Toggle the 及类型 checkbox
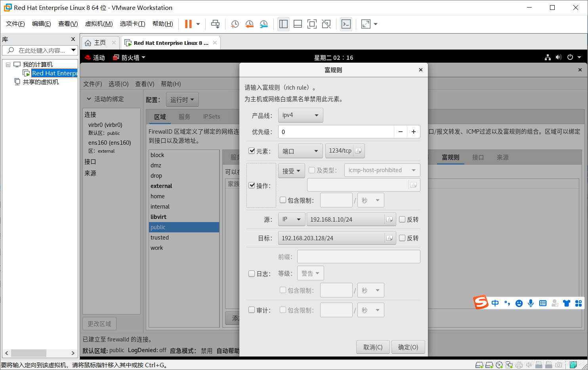 pyautogui.click(x=312, y=170)
